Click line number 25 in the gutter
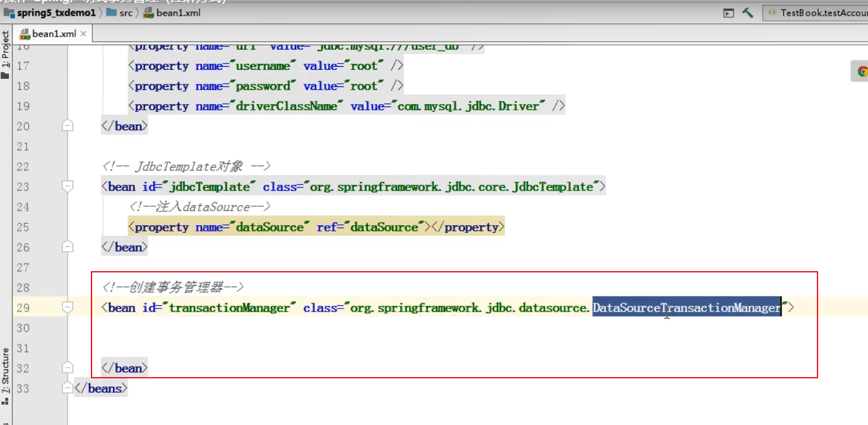This screenshot has width=868, height=425. tap(23, 227)
